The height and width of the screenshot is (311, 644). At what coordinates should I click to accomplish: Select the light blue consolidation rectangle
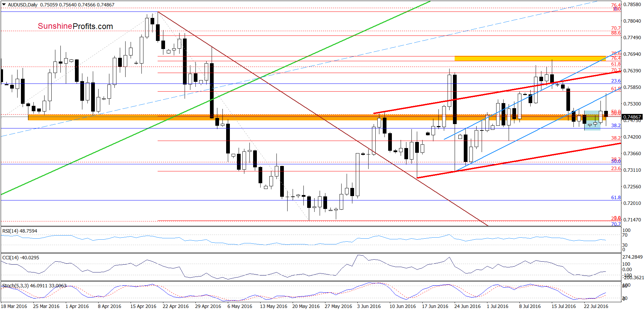tap(592, 120)
